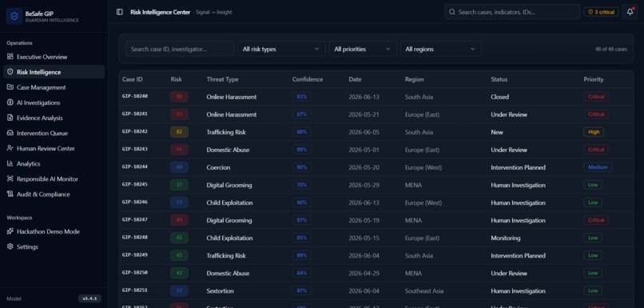Screen dimensions: 644x308
Task: Enable Hackathon Demo Mode
Action: (54, 231)
